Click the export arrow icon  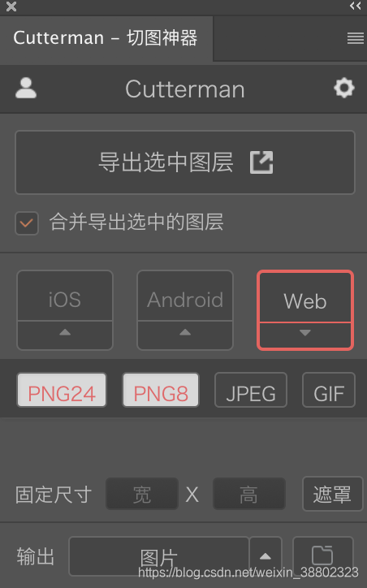261,162
